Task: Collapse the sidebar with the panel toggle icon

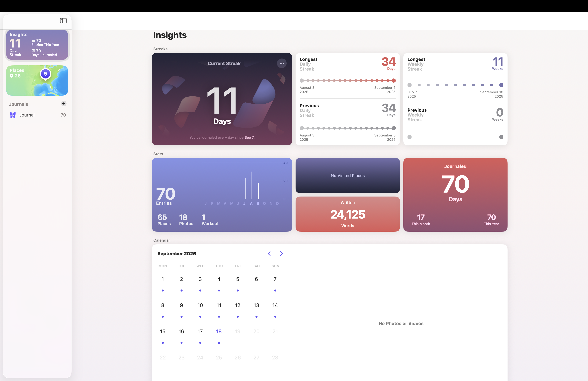Action: tap(63, 20)
